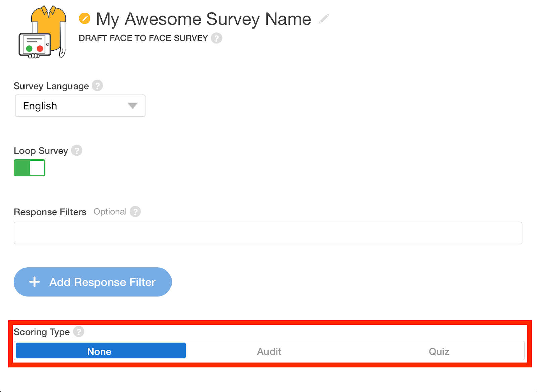Screen dimensions: 537x392
Task: Click the language dropdown arrow
Action: pos(133,106)
